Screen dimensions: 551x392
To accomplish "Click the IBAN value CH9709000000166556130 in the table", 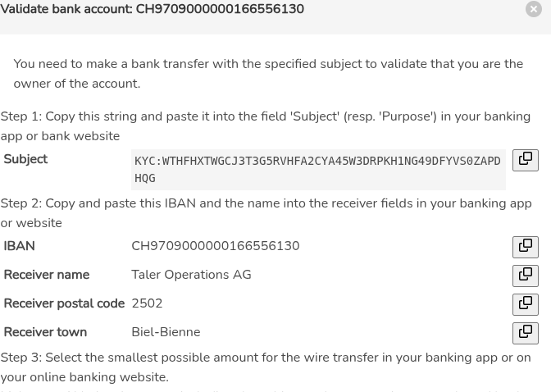I will tap(215, 246).
